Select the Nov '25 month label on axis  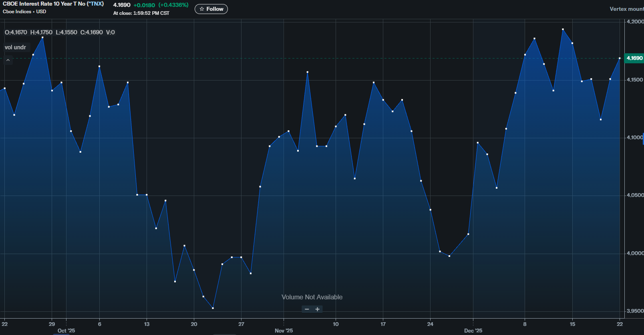tap(284, 331)
